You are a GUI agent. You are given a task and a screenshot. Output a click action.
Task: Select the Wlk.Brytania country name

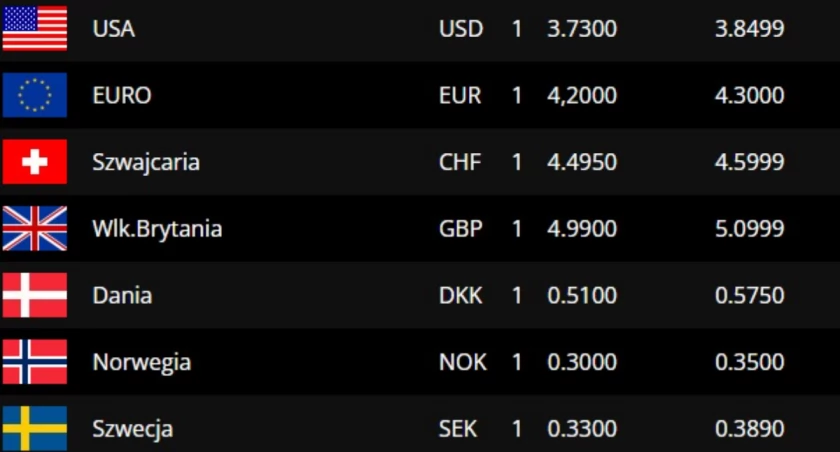tap(157, 229)
